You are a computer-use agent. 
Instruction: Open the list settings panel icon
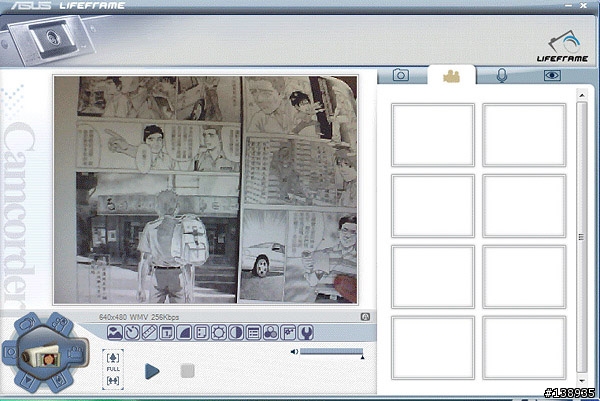(x=253, y=333)
